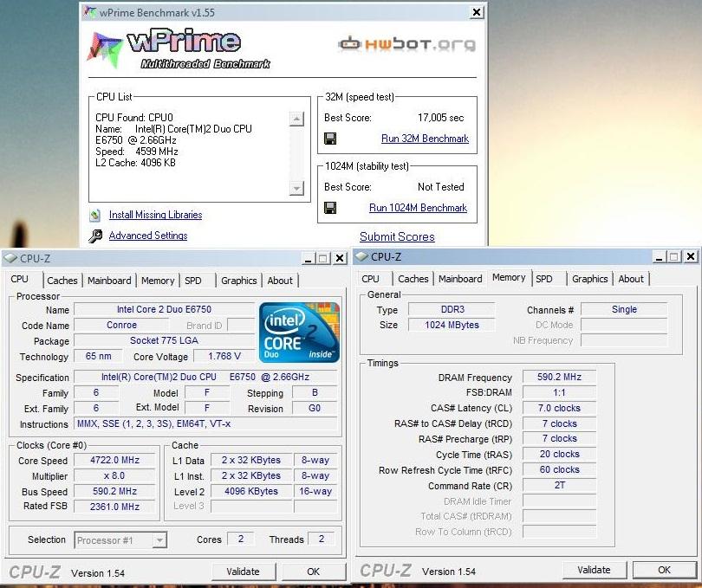Click the HWBOT.org logo
The height and width of the screenshot is (588, 702).
(407, 44)
